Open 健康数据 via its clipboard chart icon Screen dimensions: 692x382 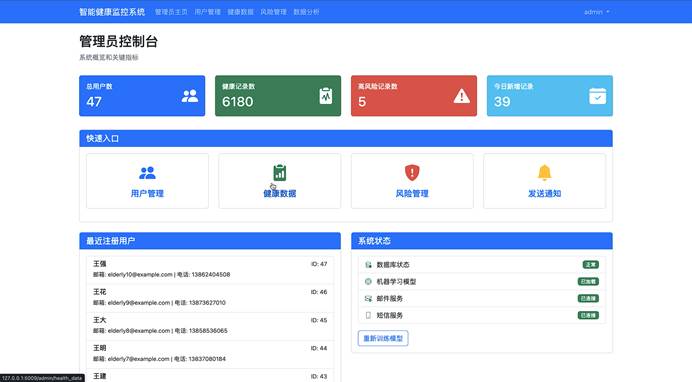click(x=280, y=172)
